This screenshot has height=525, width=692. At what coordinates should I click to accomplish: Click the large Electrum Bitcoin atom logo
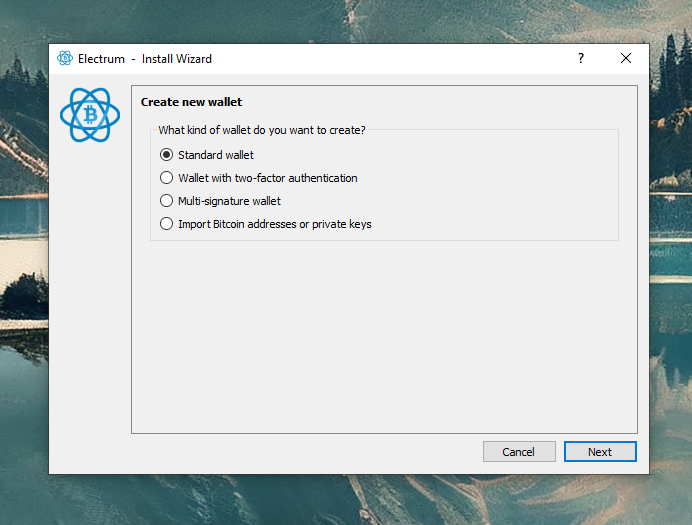[x=90, y=115]
